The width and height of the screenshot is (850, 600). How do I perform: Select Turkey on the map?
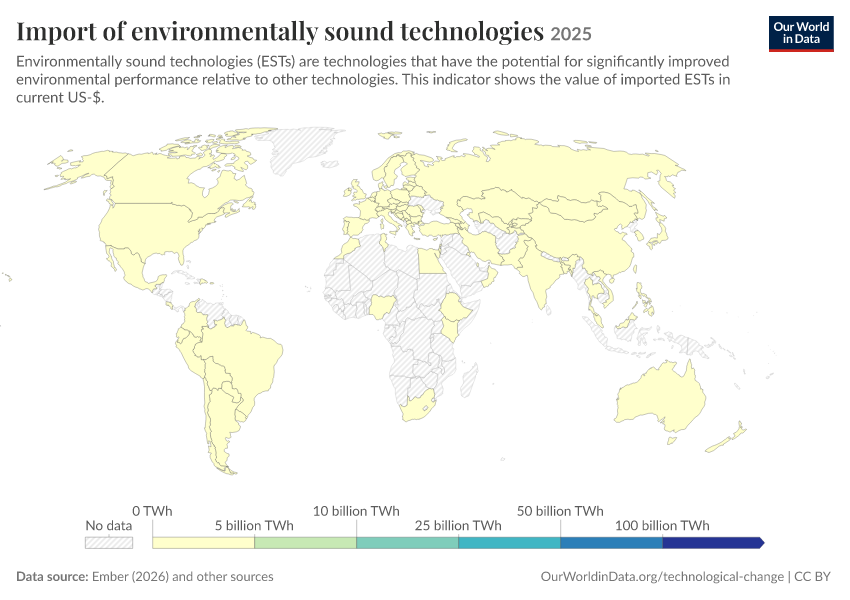tap(438, 228)
